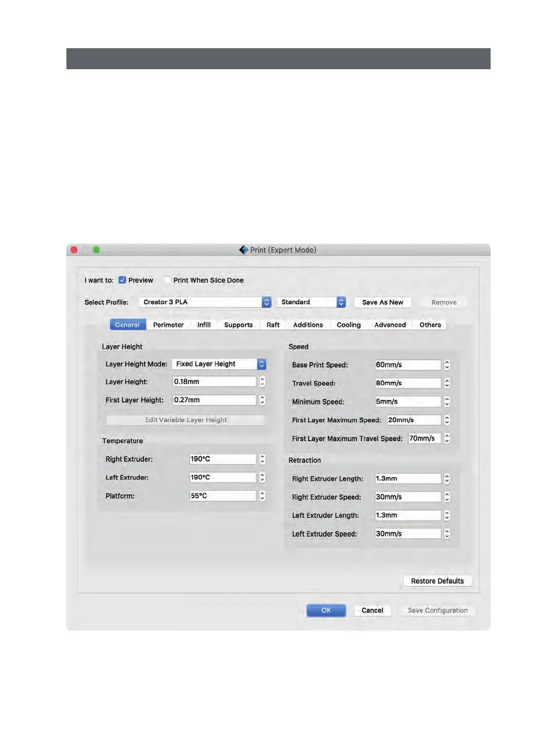This screenshot has width=557, height=756.
Task: Click the FlashPrint logo icon in title bar
Action: 243,250
